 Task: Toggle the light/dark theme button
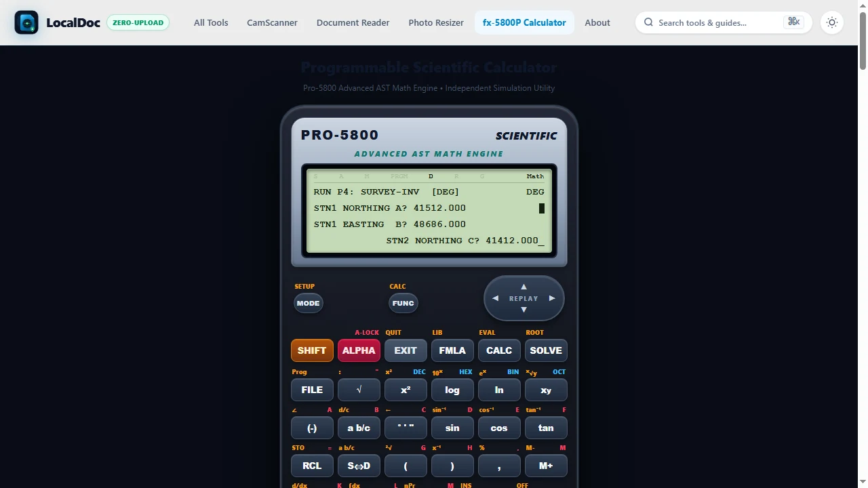(832, 22)
